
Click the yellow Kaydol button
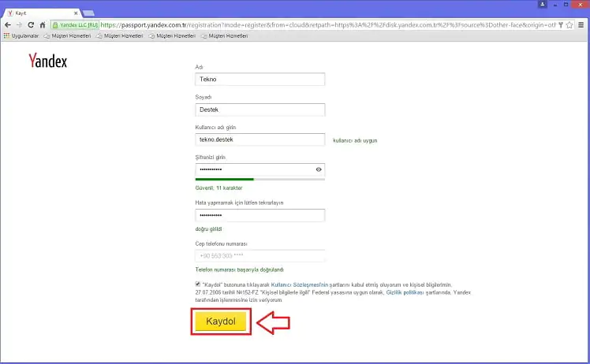(x=221, y=321)
